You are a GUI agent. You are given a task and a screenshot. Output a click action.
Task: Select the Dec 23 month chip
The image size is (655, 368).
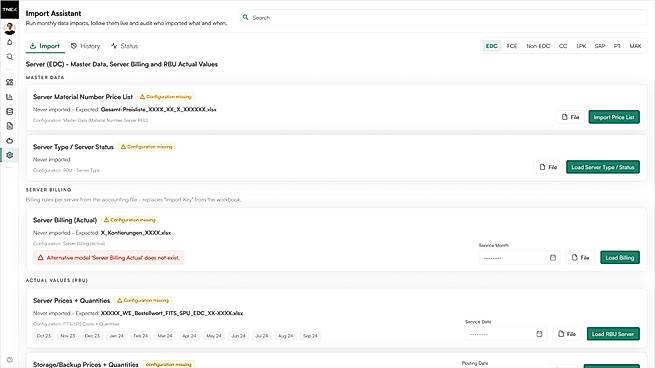click(92, 336)
